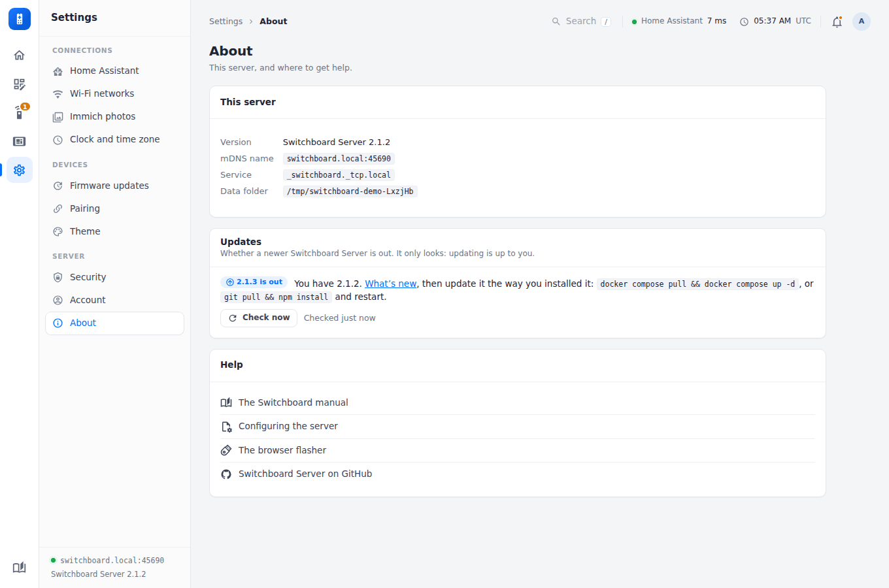The image size is (889, 588).
Task: Click the sidebar footer switchboard.local:45690 status
Action: tap(108, 561)
